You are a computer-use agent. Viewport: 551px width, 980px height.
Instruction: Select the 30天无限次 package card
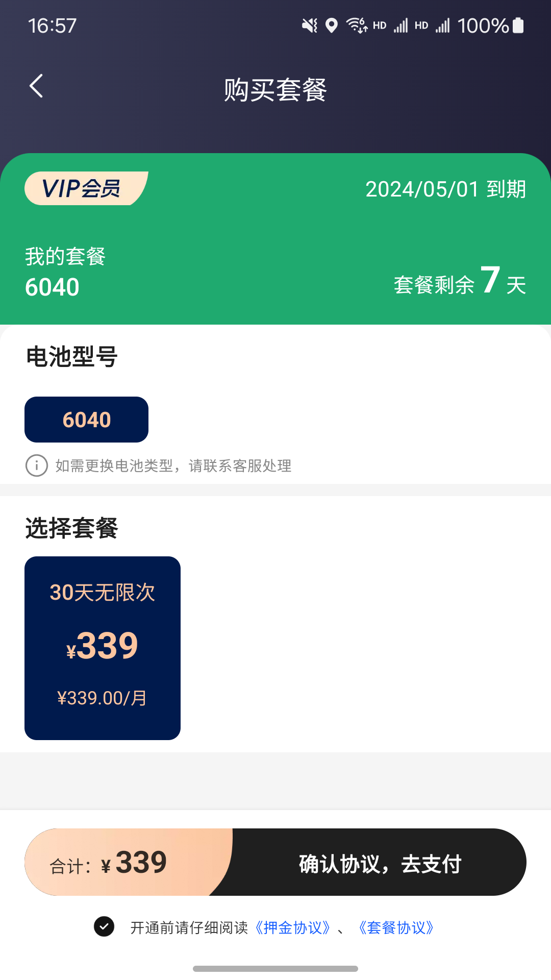[x=102, y=647]
